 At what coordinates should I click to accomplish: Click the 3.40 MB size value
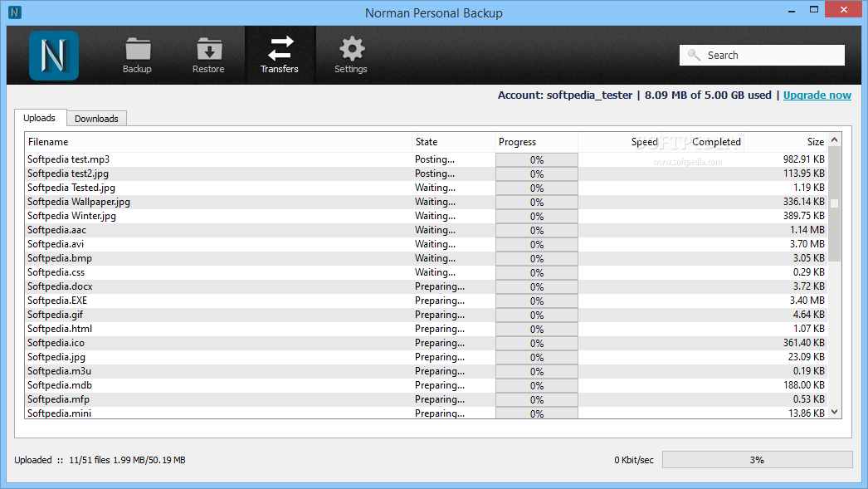(807, 301)
